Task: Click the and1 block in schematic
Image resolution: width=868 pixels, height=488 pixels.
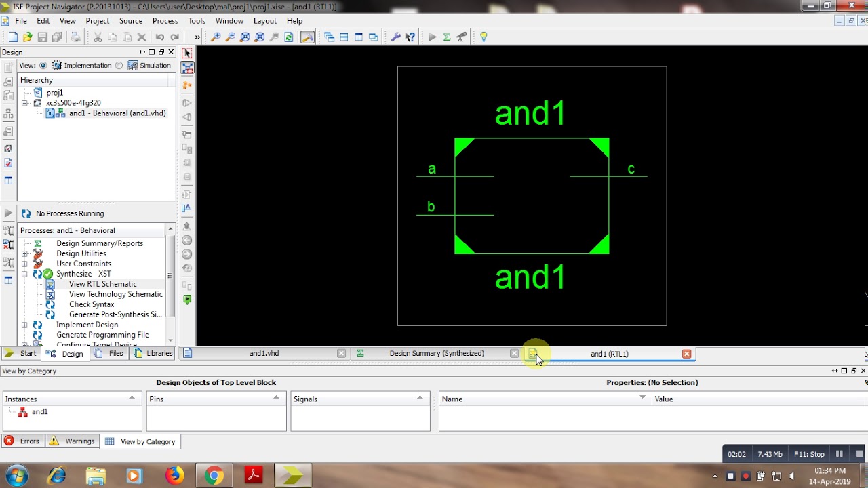Action: coord(532,196)
